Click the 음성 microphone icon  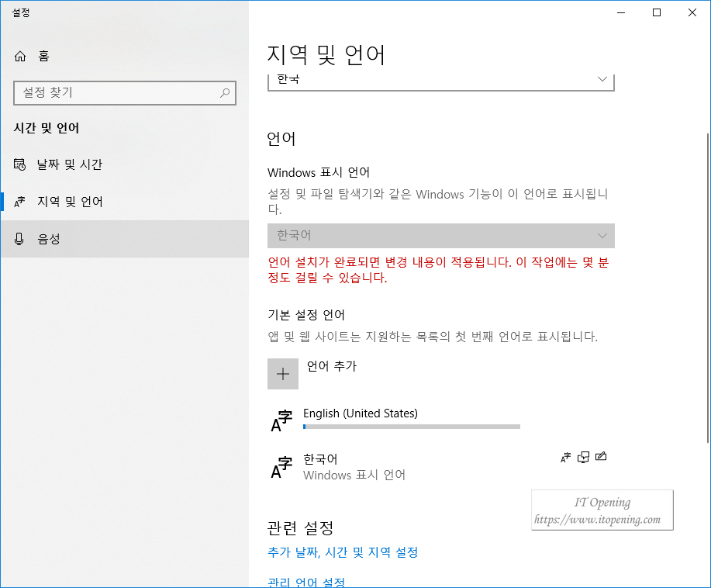click(x=19, y=239)
